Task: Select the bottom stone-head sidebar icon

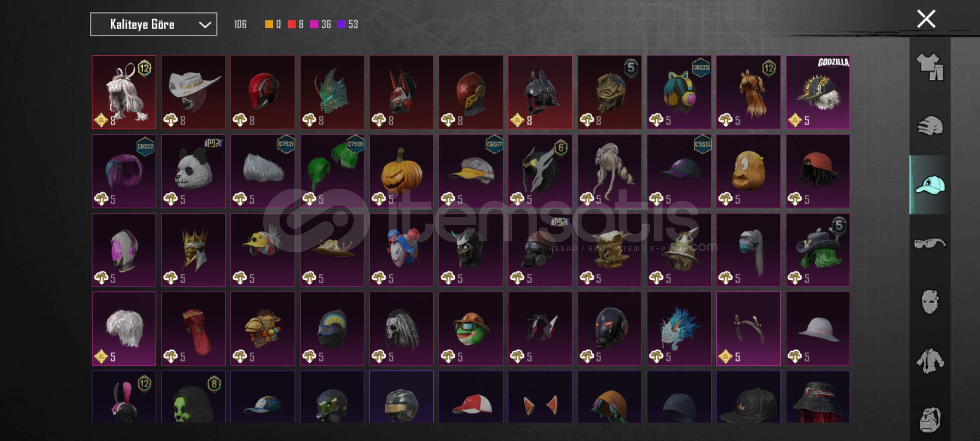Action: tap(930, 420)
